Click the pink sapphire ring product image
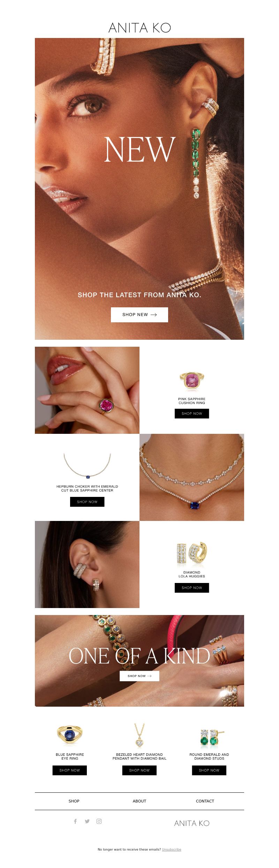This screenshot has width=279, height=868. [x=192, y=381]
